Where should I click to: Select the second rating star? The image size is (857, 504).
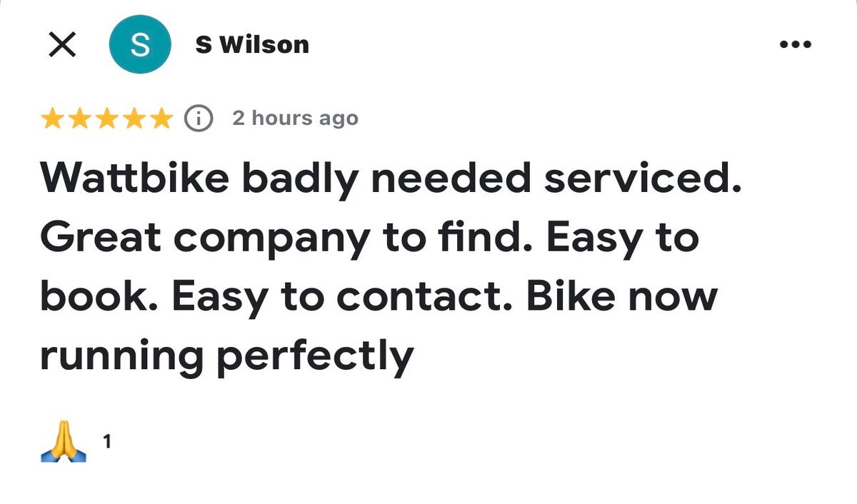pos(80,119)
